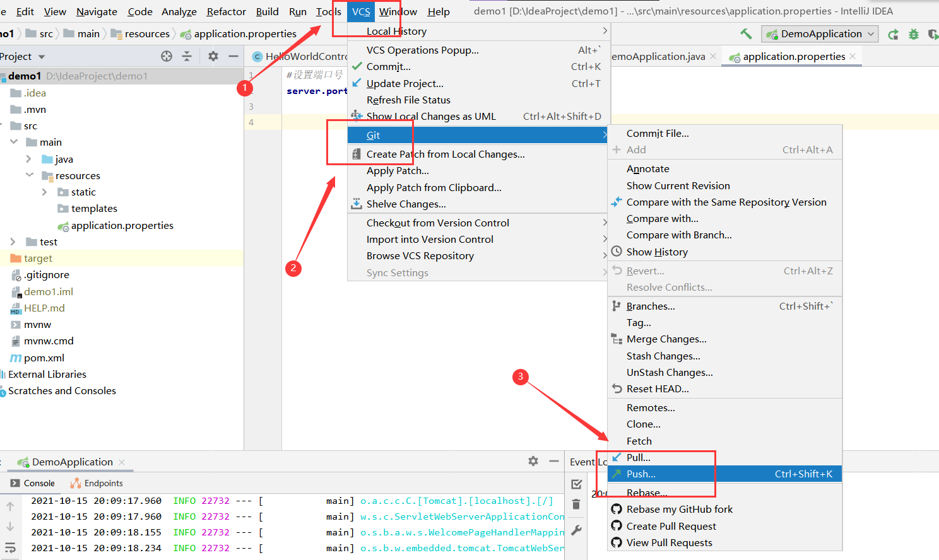Toggle soft-wrap icon in Run console
939x560 pixels.
pos(10,548)
